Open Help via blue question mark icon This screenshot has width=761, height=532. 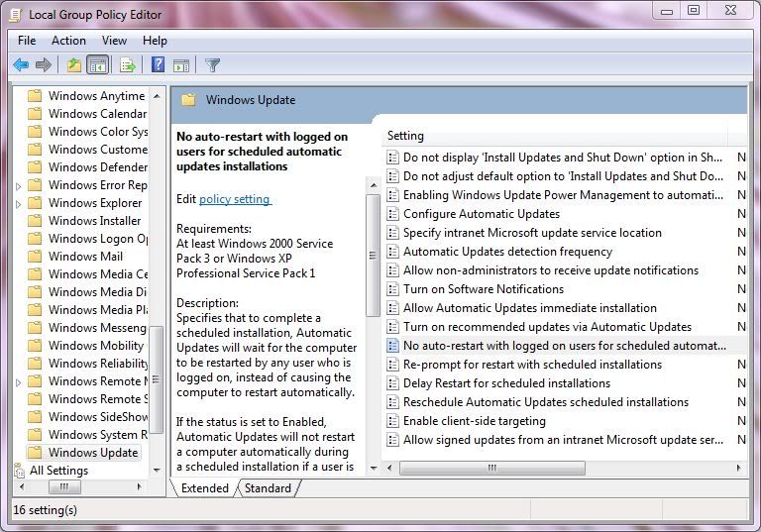tap(158, 65)
